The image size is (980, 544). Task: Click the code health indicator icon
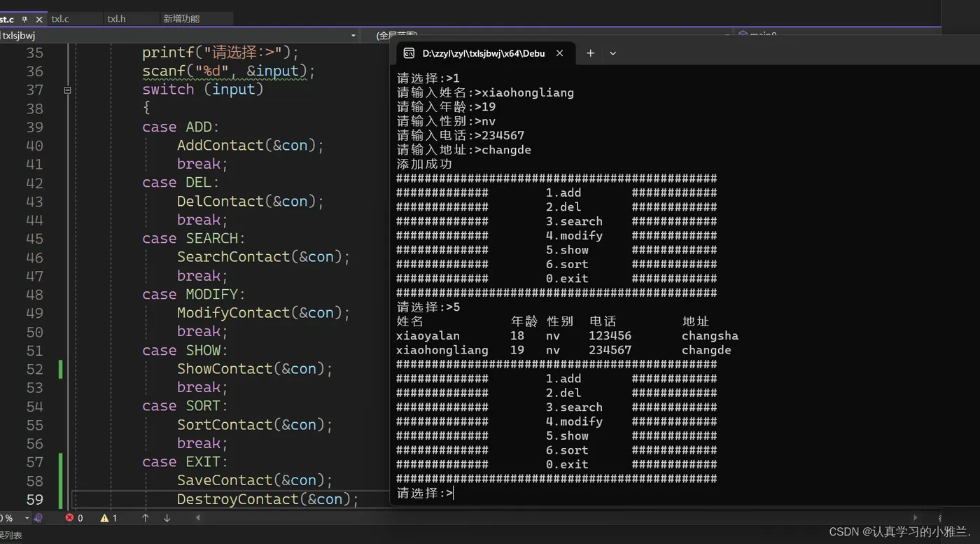coord(38,518)
